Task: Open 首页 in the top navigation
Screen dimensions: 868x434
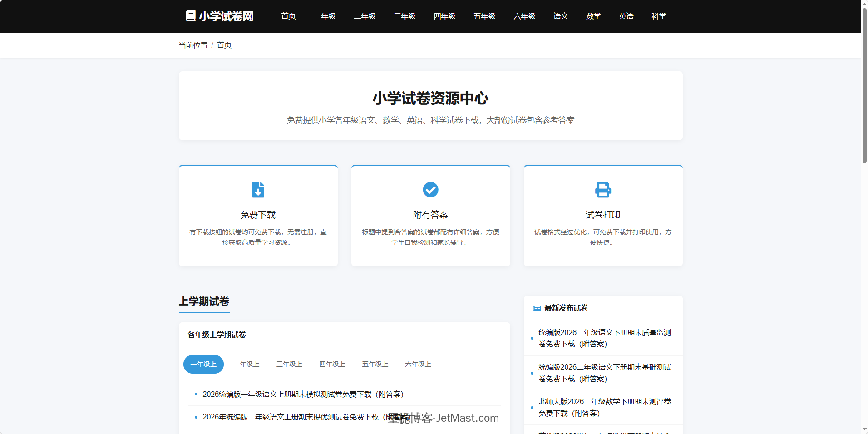Action: click(288, 16)
